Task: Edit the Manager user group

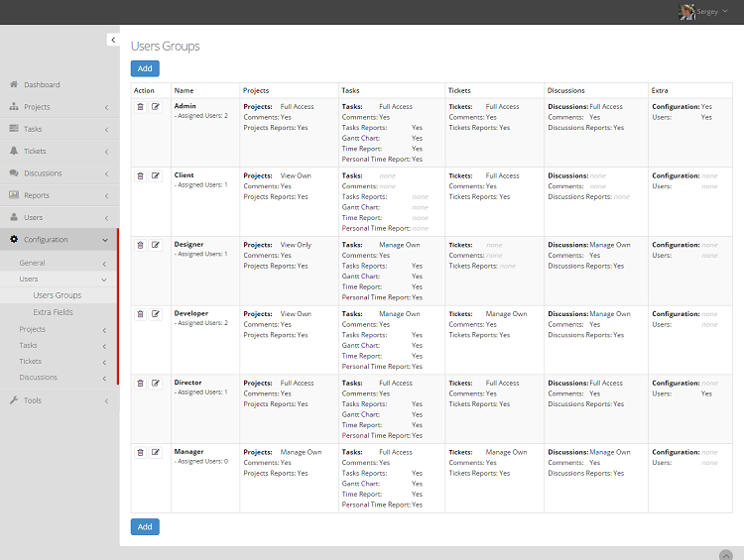Action: (x=156, y=452)
